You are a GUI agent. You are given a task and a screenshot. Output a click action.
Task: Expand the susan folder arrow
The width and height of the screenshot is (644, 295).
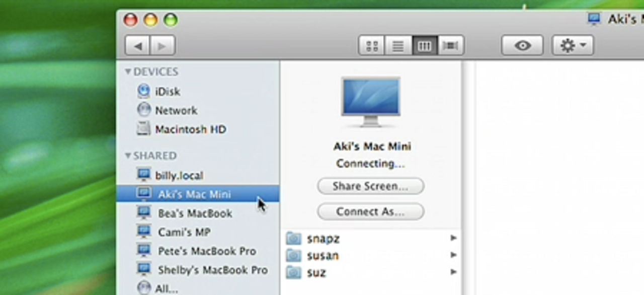pos(453,255)
